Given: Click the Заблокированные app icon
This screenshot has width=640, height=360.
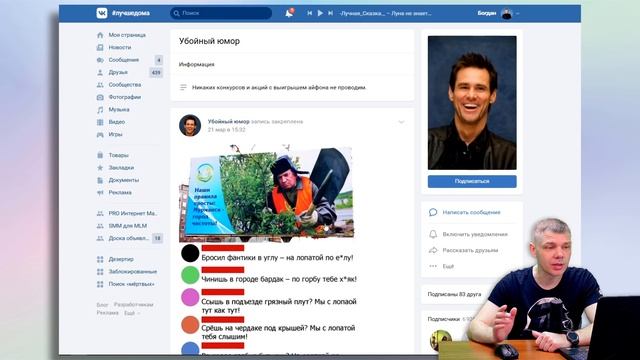Looking at the screenshot, I should [100, 271].
